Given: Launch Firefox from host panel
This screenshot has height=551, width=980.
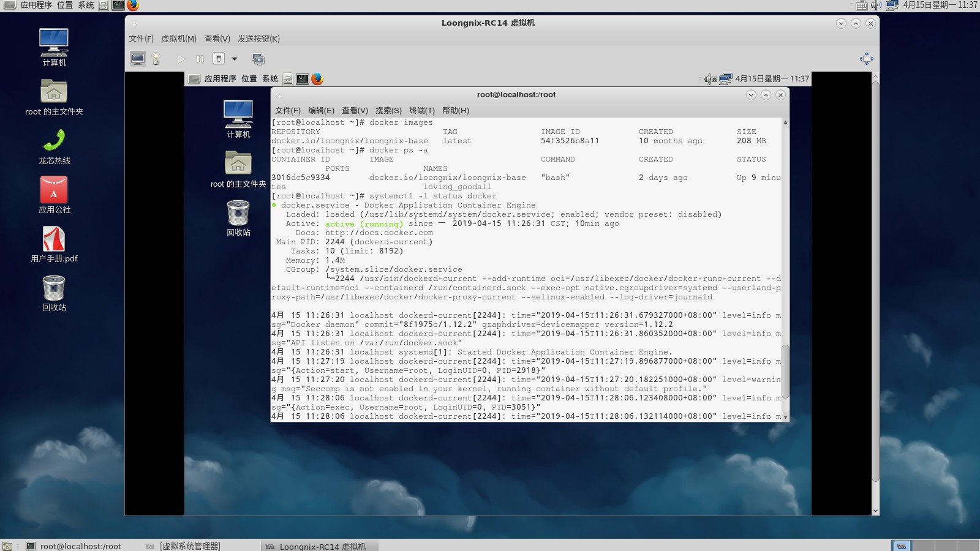Looking at the screenshot, I should (x=133, y=6).
